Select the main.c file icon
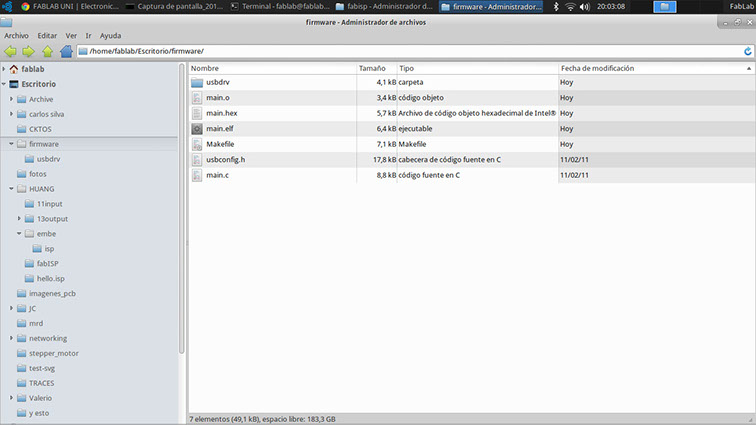 coord(197,175)
